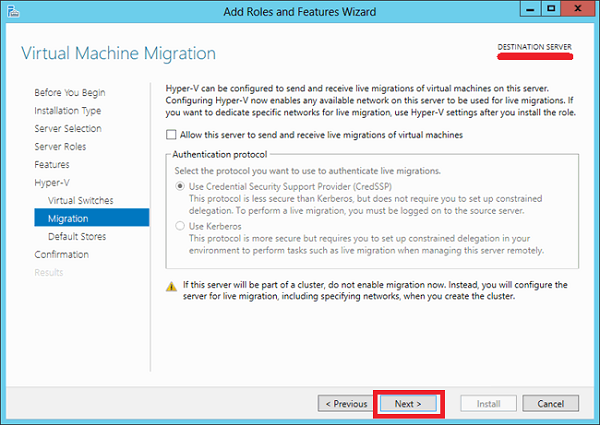This screenshot has width=600, height=425.
Task: Open the Server Roles page
Action: point(61,146)
